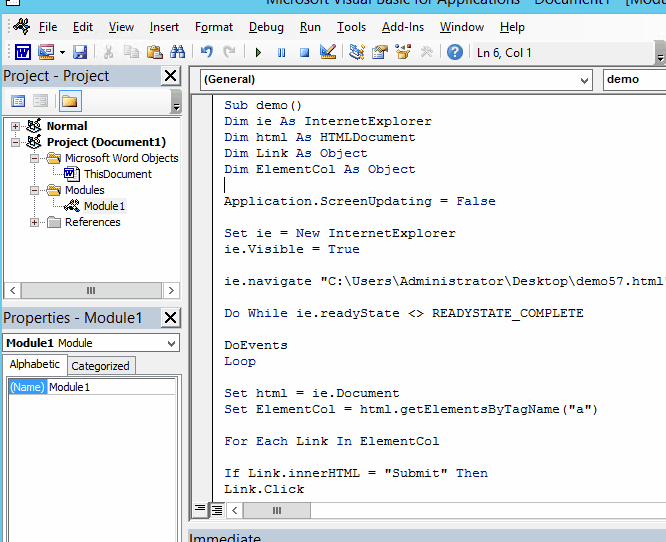Click View Code icon in Project panel
Screen dimensions: 666x542
click(18, 101)
